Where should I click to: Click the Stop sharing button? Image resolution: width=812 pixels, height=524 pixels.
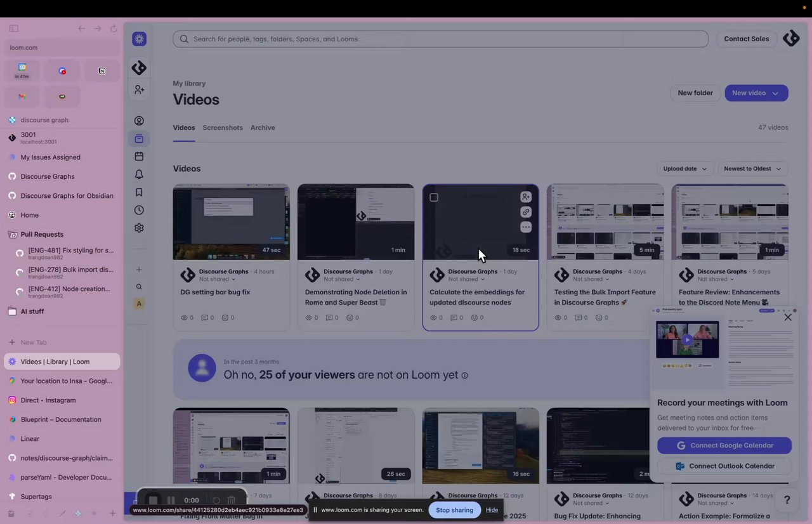[x=454, y=510]
